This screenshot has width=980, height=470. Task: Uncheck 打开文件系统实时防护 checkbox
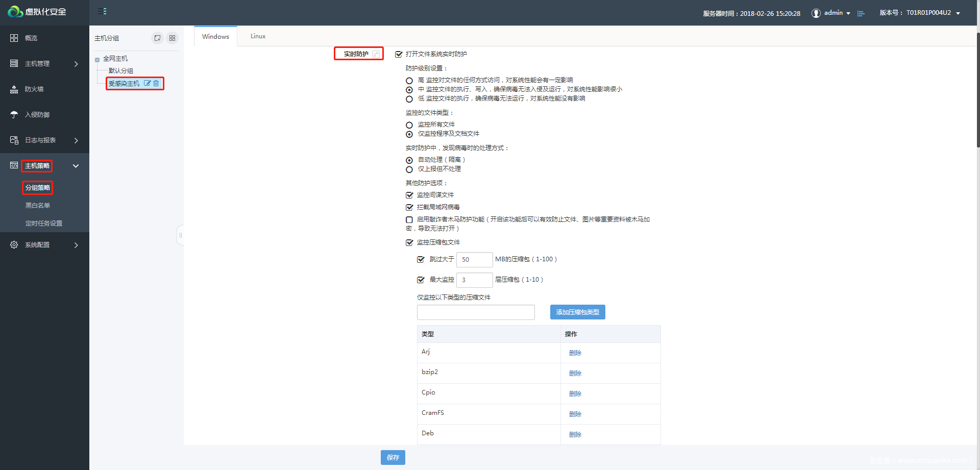(x=399, y=54)
